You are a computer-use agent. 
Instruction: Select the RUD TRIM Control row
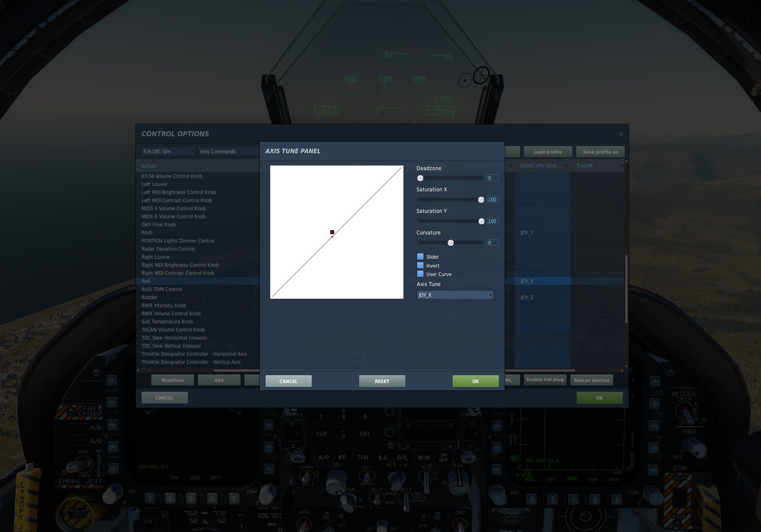(x=198, y=289)
